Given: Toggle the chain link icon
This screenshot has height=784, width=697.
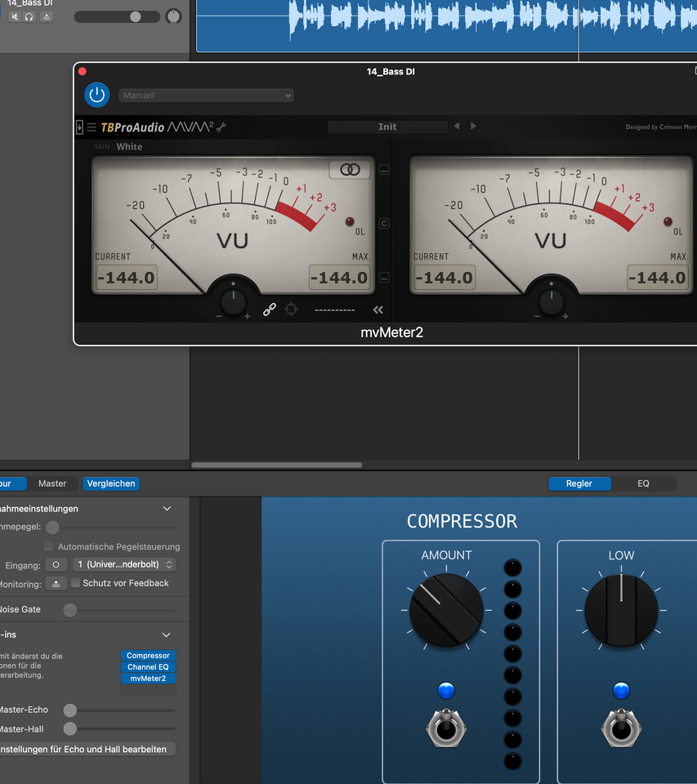Looking at the screenshot, I should [x=270, y=310].
